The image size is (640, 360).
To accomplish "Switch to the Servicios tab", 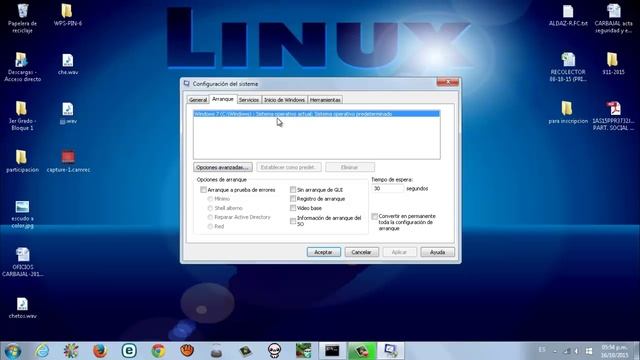I will [x=249, y=100].
